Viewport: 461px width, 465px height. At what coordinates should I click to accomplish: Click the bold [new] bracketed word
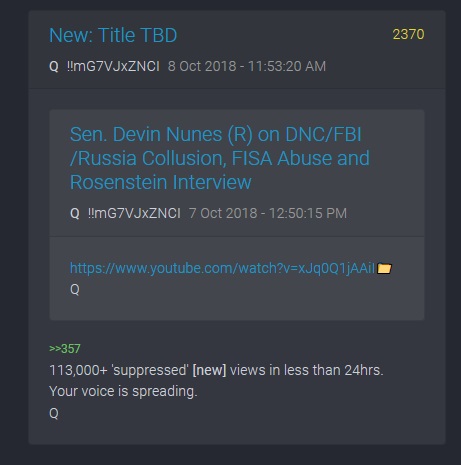tap(209, 370)
